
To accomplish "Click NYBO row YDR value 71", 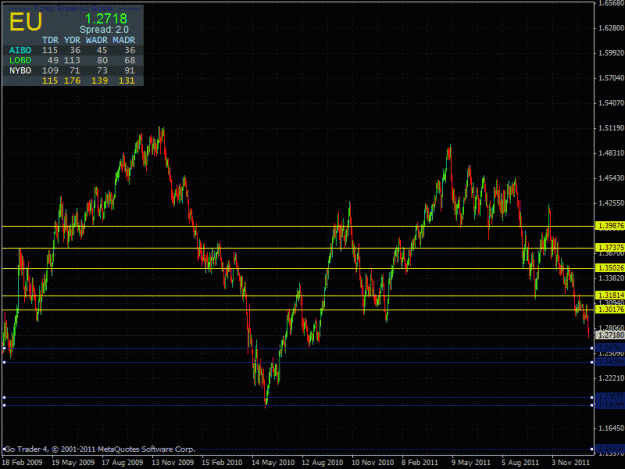I will pyautogui.click(x=75, y=71).
